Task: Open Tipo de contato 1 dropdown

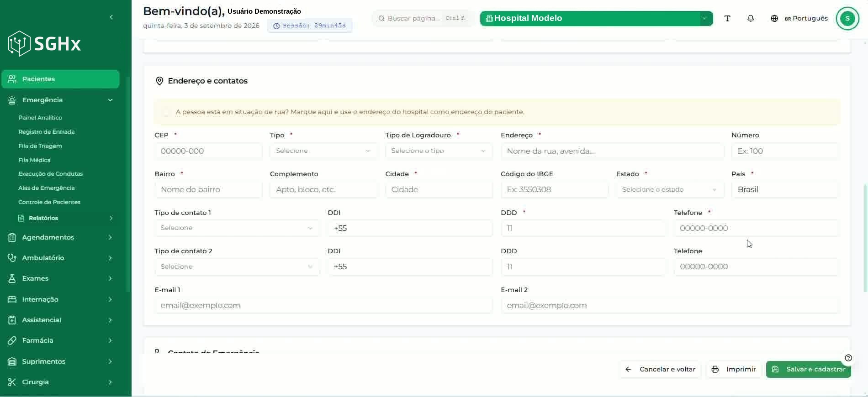Action: point(237,228)
